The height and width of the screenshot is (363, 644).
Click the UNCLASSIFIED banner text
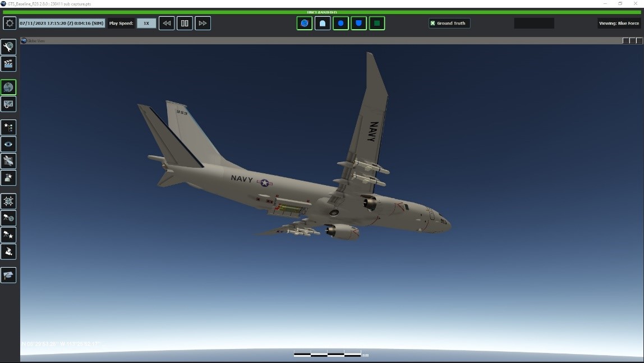(322, 12)
